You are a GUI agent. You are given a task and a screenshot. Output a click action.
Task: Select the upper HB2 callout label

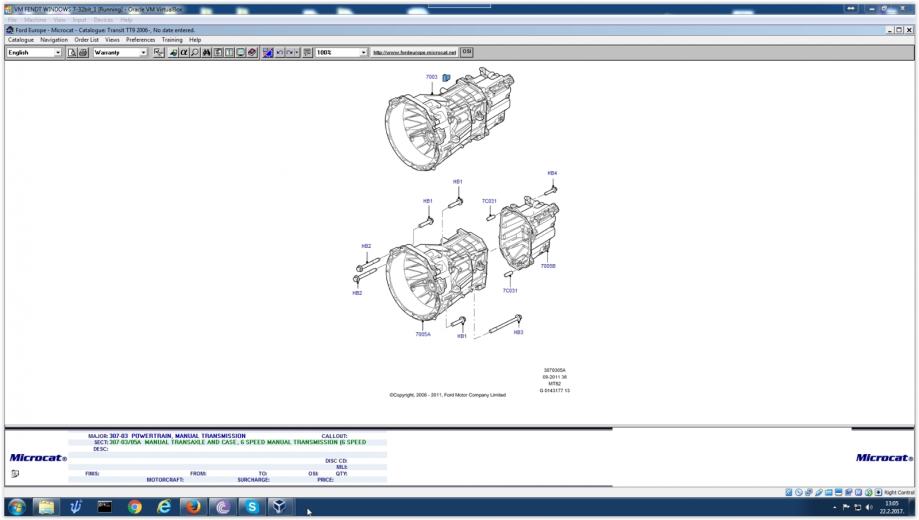pyautogui.click(x=366, y=246)
